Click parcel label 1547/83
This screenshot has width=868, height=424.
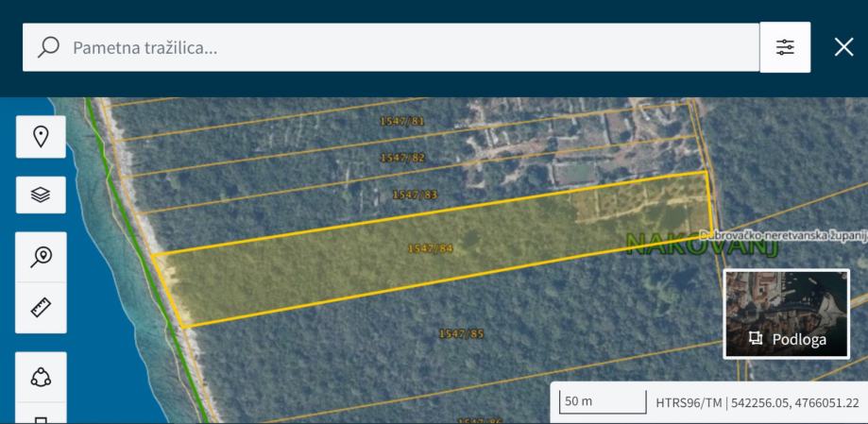[x=415, y=195]
